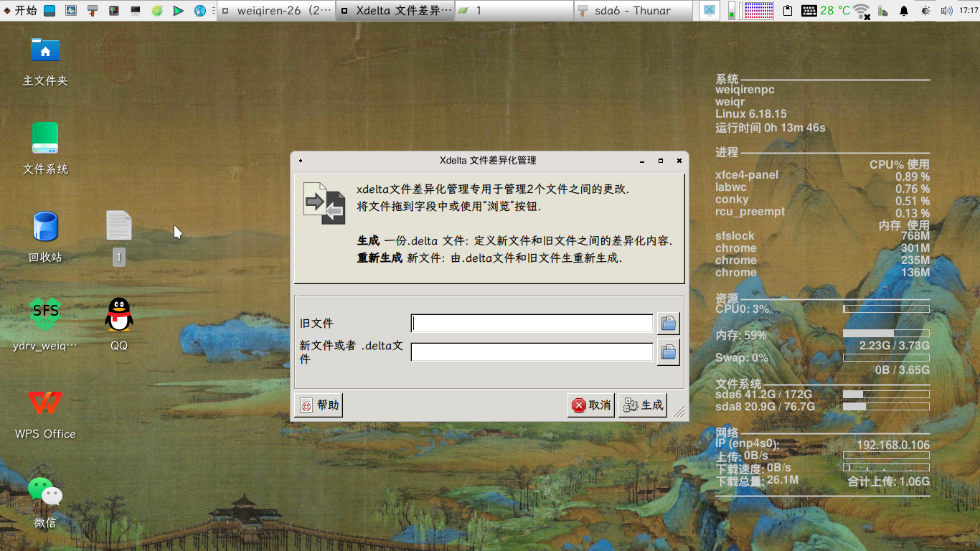Open the system monitor launcher in panel
The image size is (980, 551).
coord(71,11)
